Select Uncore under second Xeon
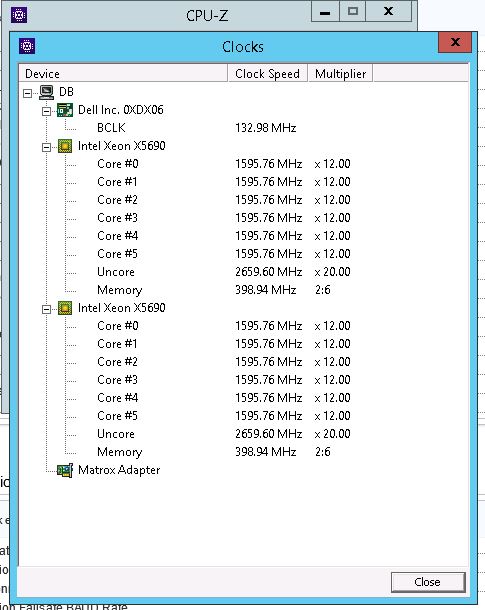 click(116, 434)
